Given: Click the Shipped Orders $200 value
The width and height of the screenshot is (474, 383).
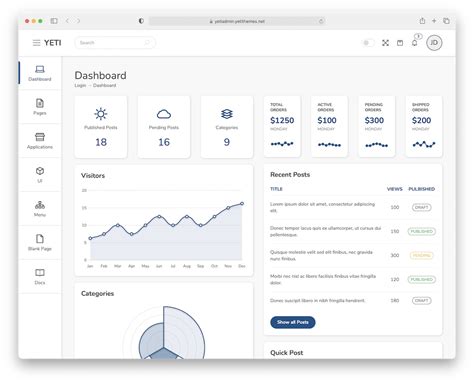Looking at the screenshot, I should click(421, 120).
